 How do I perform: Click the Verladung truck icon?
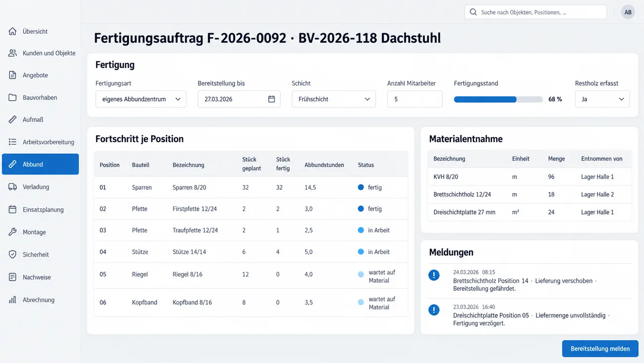[x=13, y=187]
